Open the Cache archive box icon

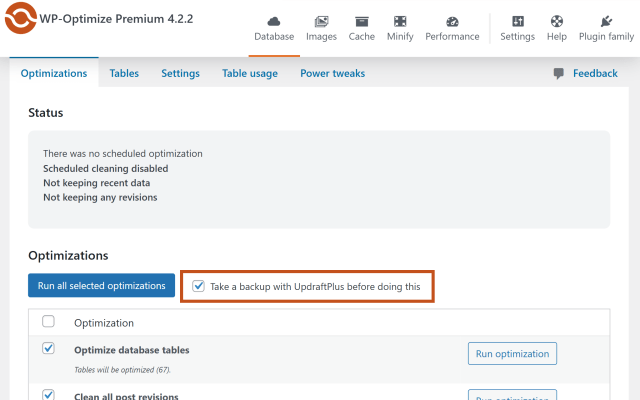362,21
